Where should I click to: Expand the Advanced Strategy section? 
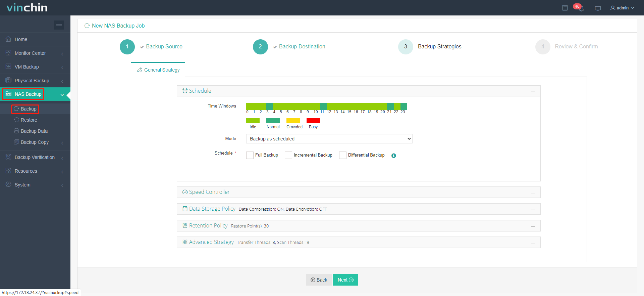[x=533, y=243]
